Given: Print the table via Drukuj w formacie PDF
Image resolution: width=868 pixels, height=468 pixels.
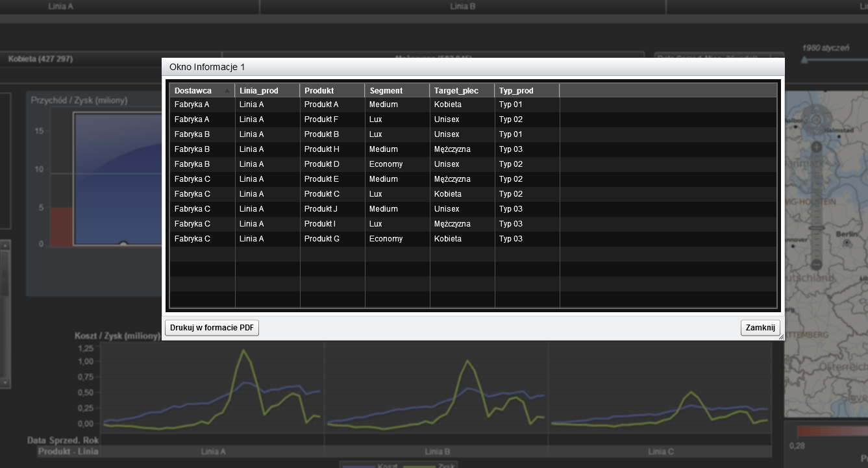Looking at the screenshot, I should (x=212, y=328).
